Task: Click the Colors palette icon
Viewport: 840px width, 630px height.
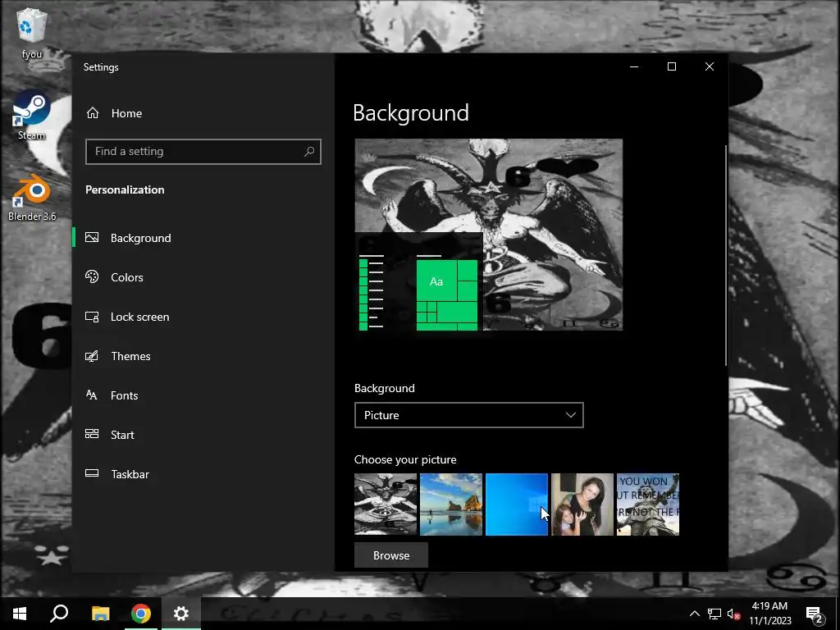Action: pyautogui.click(x=92, y=277)
